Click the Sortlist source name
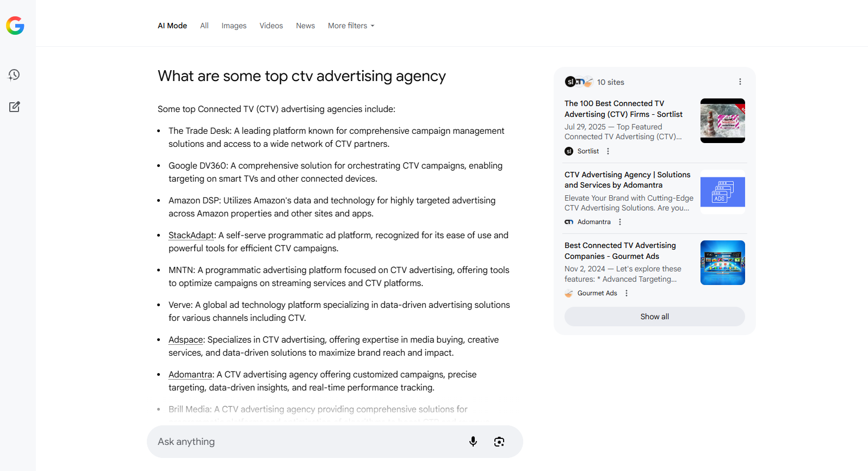 [x=588, y=151]
